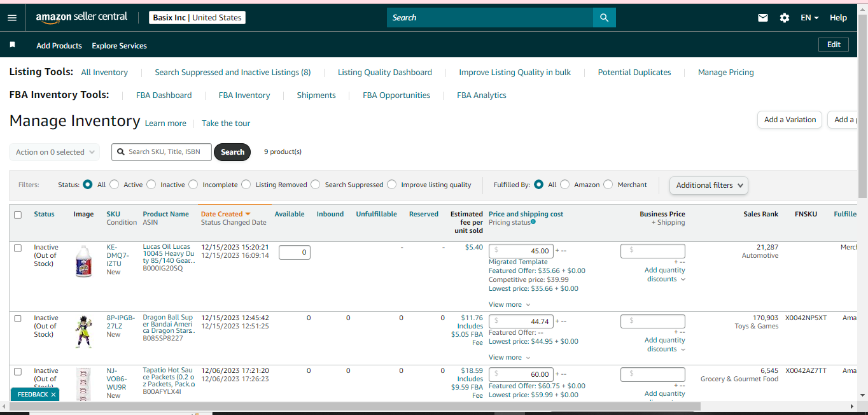This screenshot has height=415, width=868.
Task: Select the Search Suppressed filter
Action: (x=316, y=185)
